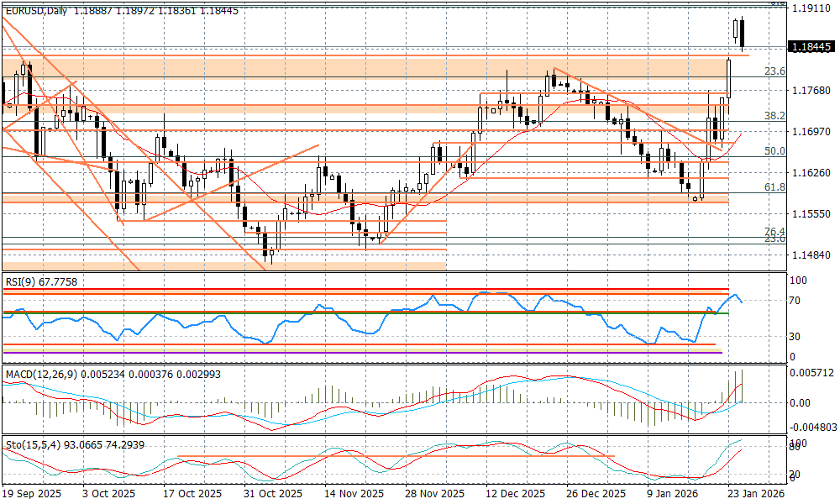The height and width of the screenshot is (504, 840).
Task: Select the 19 Sep 2025 date marker
Action: 32,495
